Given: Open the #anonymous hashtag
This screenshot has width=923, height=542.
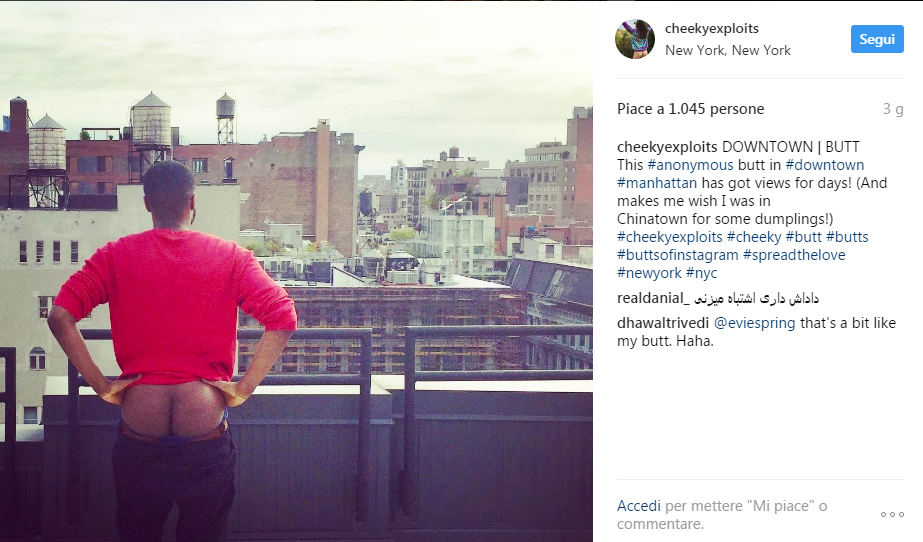Looking at the screenshot, I should tap(690, 165).
